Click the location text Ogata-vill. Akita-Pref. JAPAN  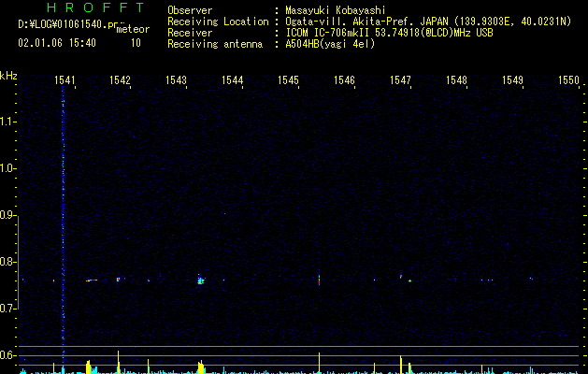coord(366,22)
